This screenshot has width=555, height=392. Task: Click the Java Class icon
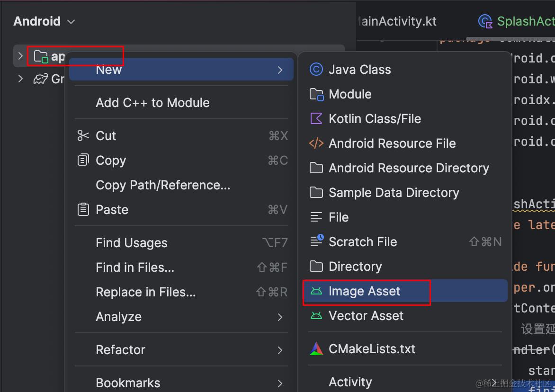pos(316,70)
